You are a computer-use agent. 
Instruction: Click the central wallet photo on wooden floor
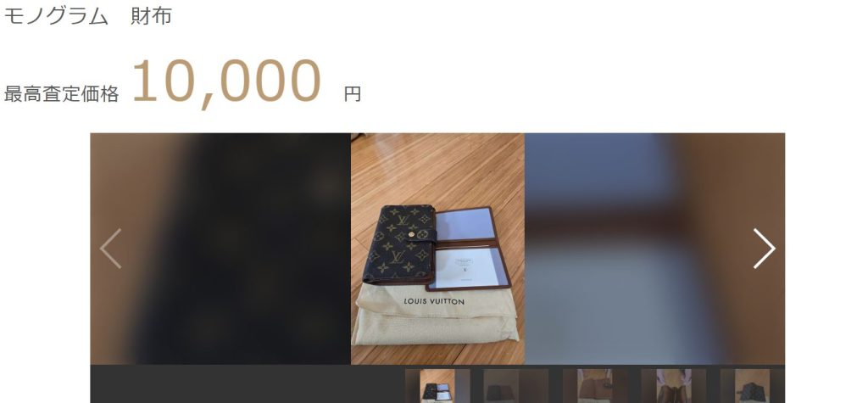click(437, 249)
